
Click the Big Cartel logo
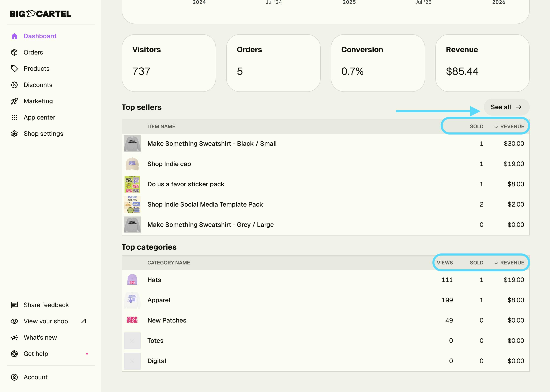point(41,14)
